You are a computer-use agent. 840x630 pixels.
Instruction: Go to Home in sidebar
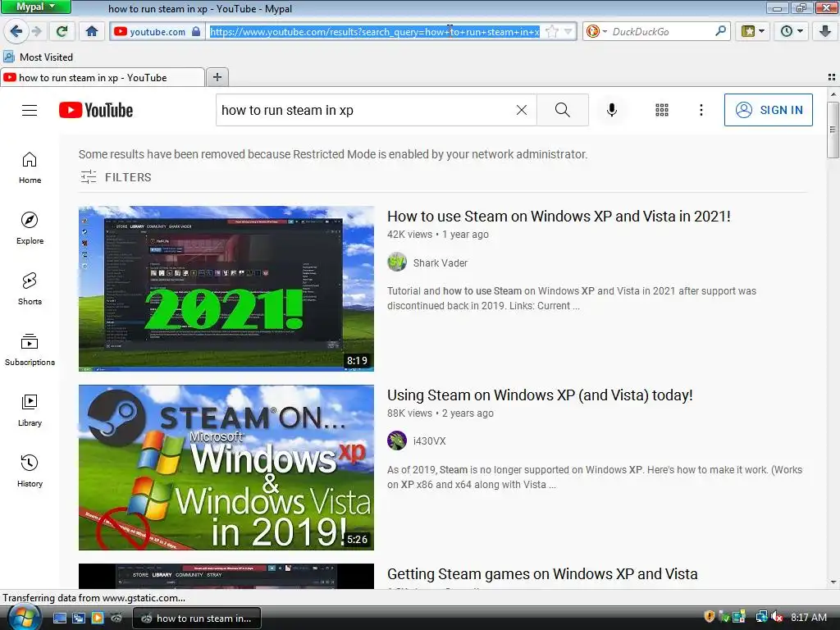30,167
